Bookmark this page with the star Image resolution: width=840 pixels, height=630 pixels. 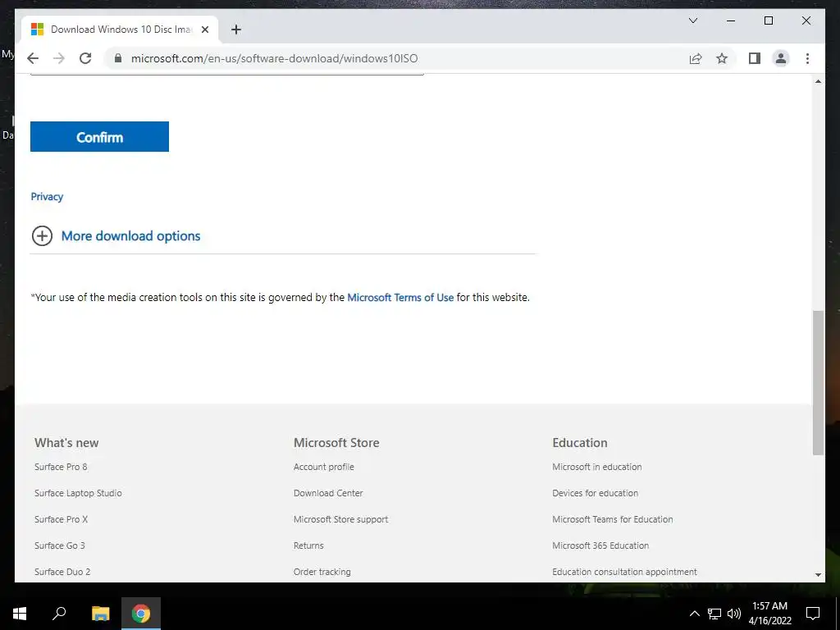[722, 58]
